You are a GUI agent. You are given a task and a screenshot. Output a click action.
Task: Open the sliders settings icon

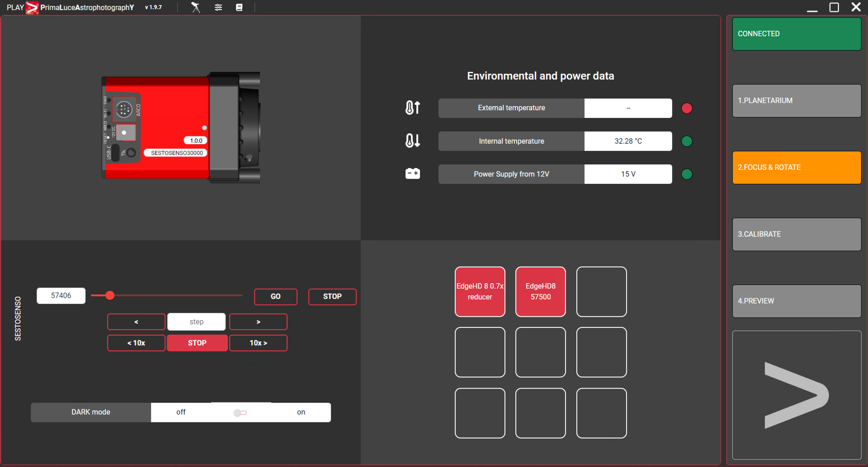pyautogui.click(x=218, y=7)
